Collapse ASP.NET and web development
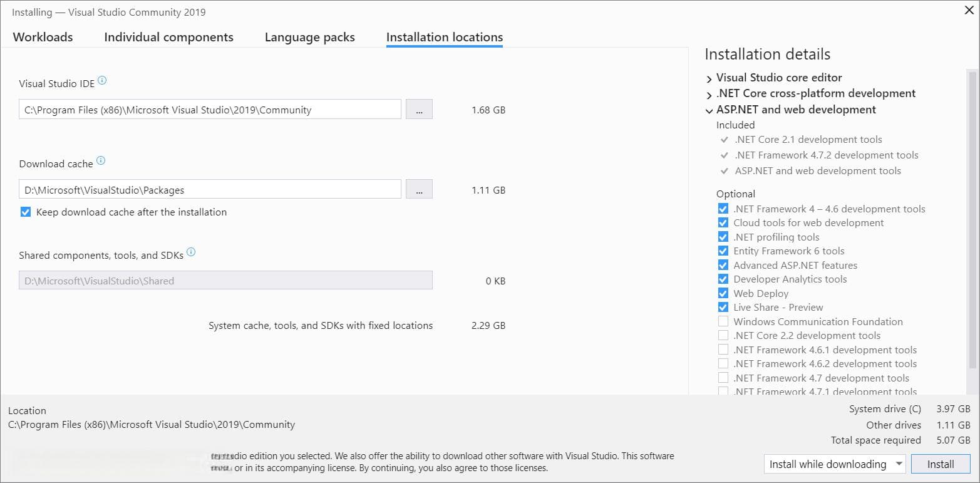This screenshot has height=483, width=980. [709, 111]
